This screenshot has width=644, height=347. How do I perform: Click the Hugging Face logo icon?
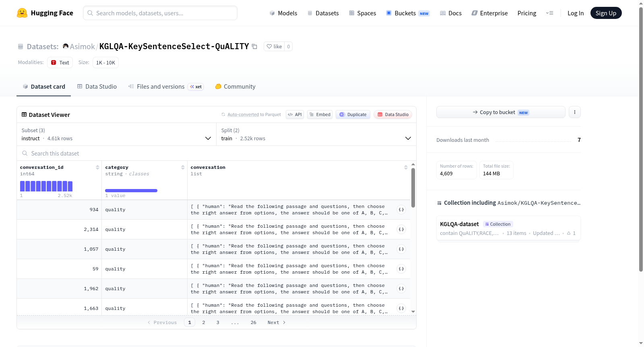pyautogui.click(x=22, y=13)
